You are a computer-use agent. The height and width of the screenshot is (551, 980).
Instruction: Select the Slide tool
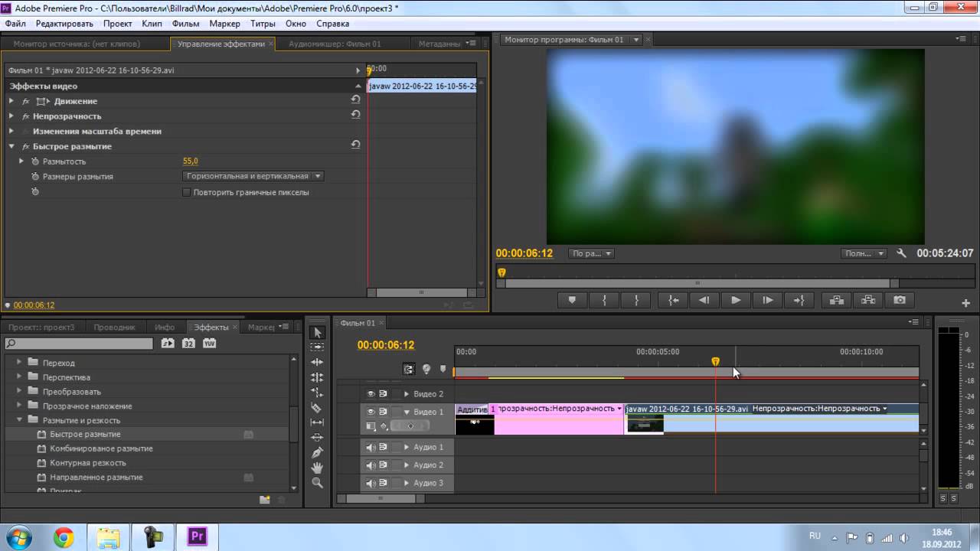coord(318,437)
